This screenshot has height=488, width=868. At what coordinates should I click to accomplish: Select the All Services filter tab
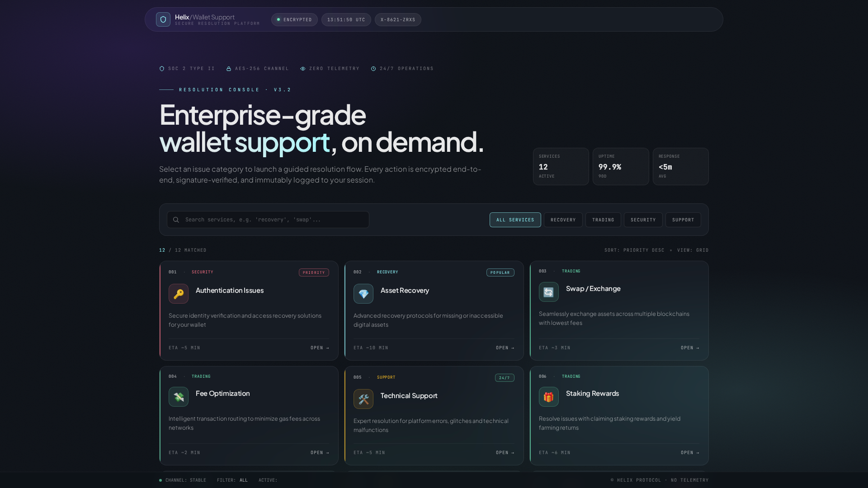pyautogui.click(x=515, y=220)
